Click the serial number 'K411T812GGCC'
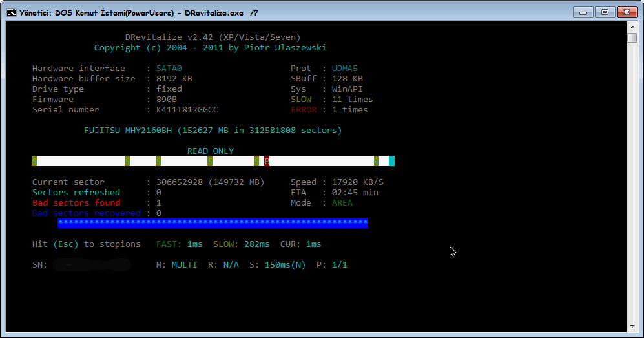The image size is (644, 338). (187, 110)
